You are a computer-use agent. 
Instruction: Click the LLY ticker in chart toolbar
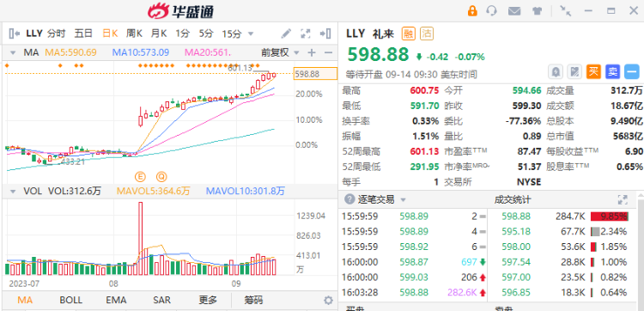point(34,34)
